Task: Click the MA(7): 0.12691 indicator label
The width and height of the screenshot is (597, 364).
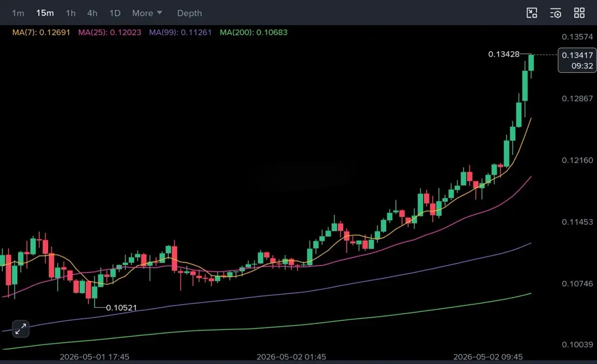Action: [42, 32]
